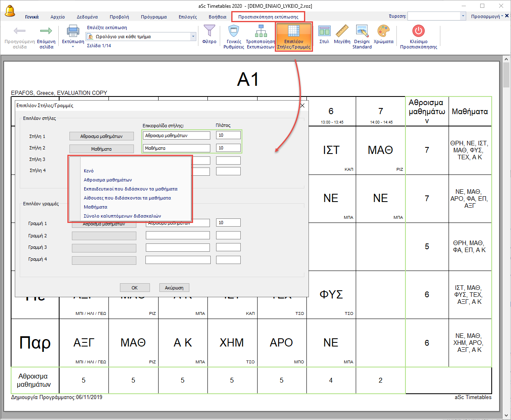This screenshot has width=511, height=420.
Task: Click the Print printer icon
Action: (x=73, y=31)
